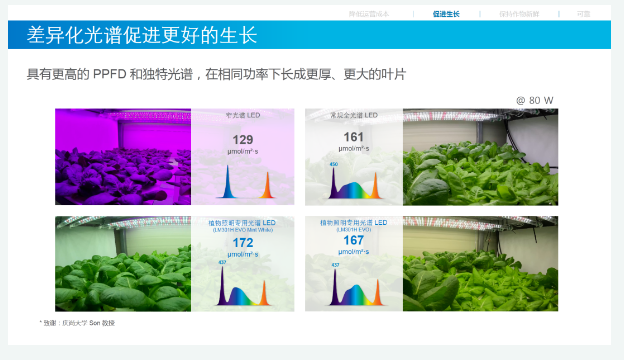Select the 172 PPFD value

tap(243, 243)
